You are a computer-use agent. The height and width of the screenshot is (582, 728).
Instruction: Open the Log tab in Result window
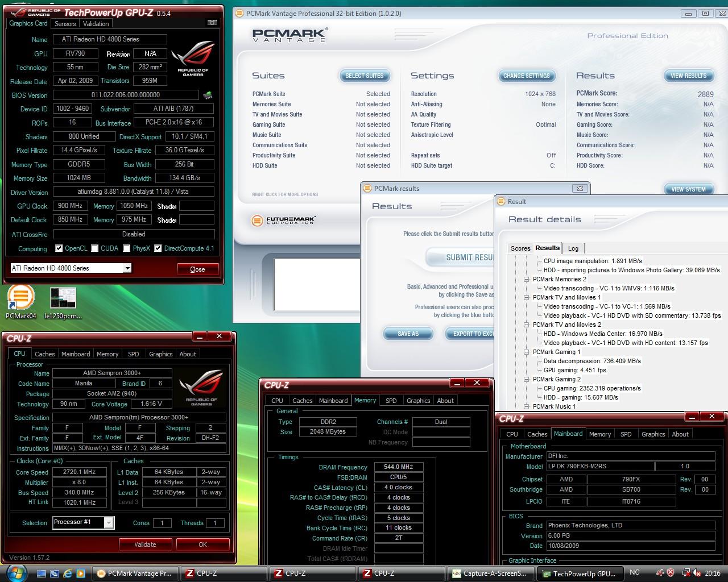click(573, 248)
